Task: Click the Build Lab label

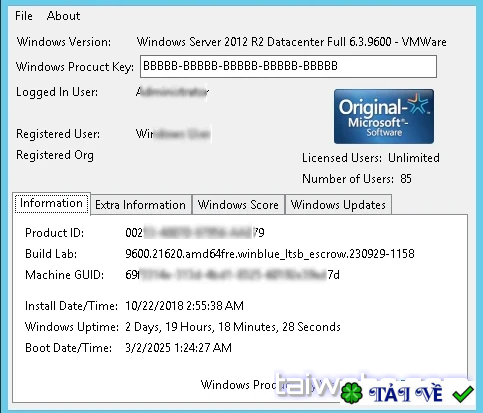Action: coord(51,254)
